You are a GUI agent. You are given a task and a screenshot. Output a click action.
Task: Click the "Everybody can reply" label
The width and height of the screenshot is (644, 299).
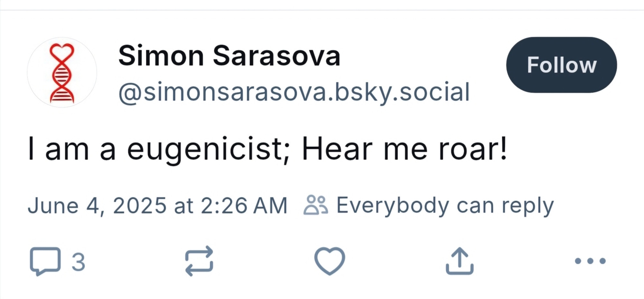445,205
